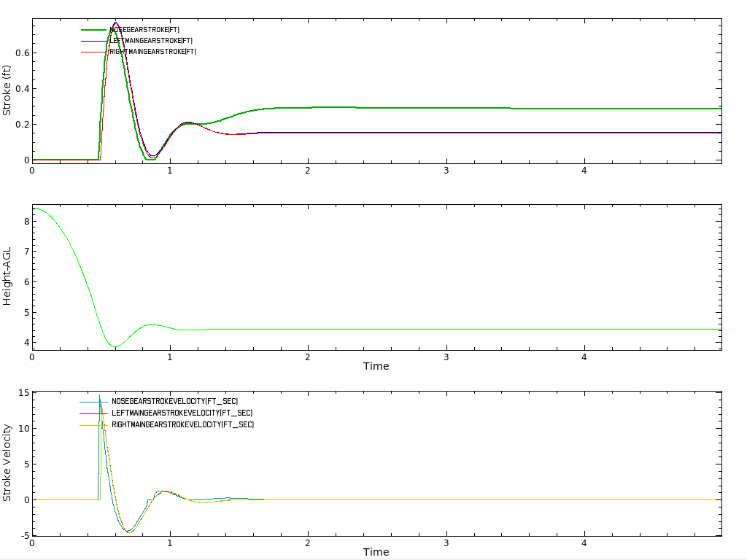Select the "Stroke (ft)" y-axis title

coord(7,90)
